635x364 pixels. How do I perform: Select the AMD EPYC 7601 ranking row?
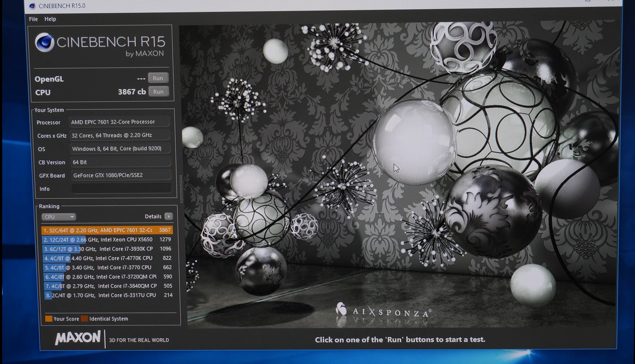pyautogui.click(x=107, y=230)
